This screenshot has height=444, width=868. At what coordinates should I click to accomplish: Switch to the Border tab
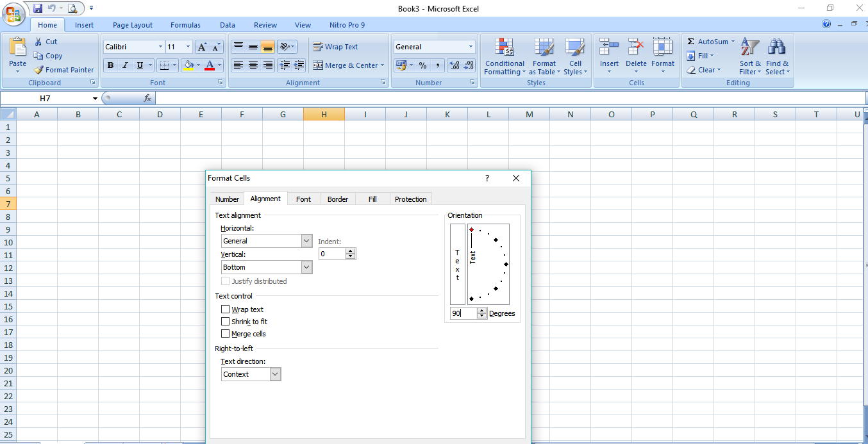[x=338, y=199]
